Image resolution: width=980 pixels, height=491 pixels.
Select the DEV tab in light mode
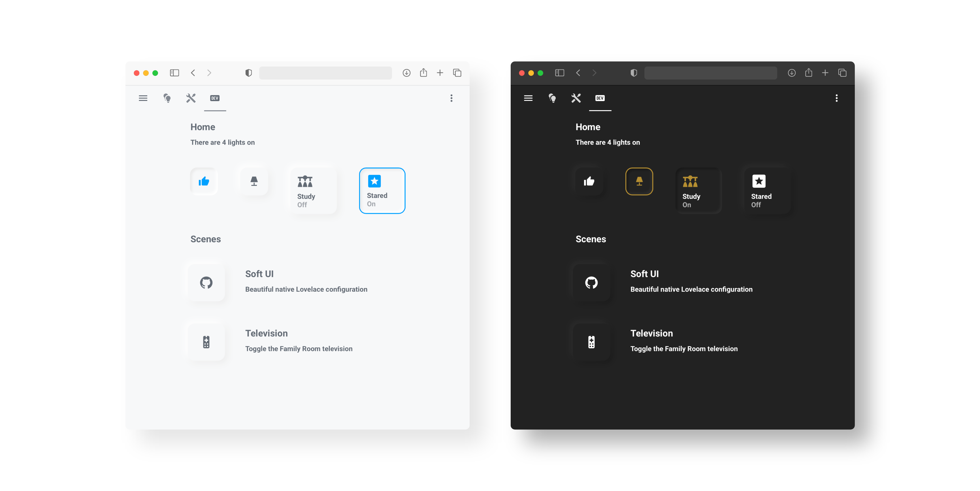coord(215,98)
